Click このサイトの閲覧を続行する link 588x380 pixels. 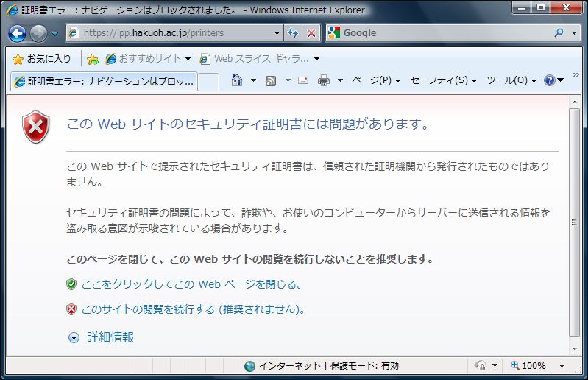[x=193, y=309]
